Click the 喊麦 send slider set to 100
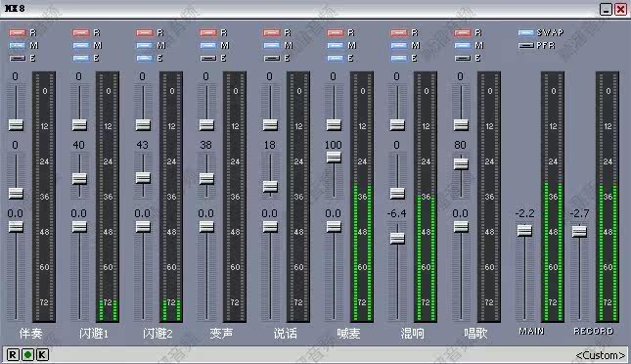The image size is (631, 364). (334, 157)
